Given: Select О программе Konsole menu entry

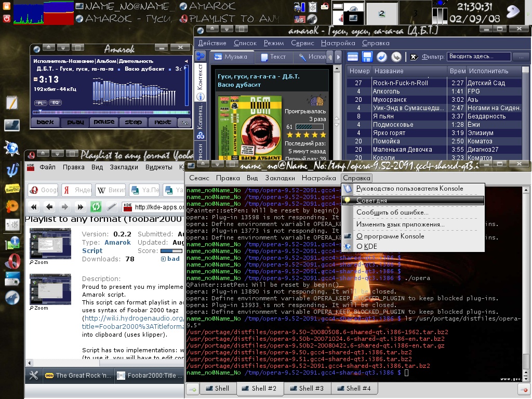Looking at the screenshot, I should coord(413,236).
